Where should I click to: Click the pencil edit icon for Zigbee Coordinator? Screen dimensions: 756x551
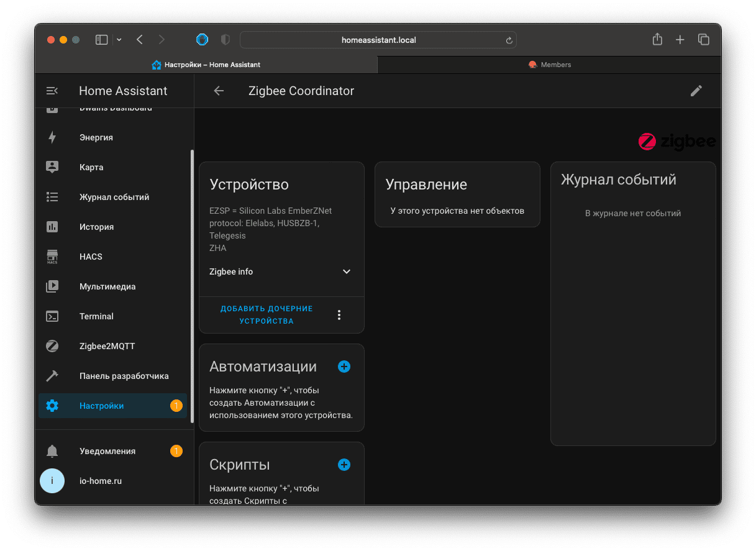pyautogui.click(x=696, y=91)
